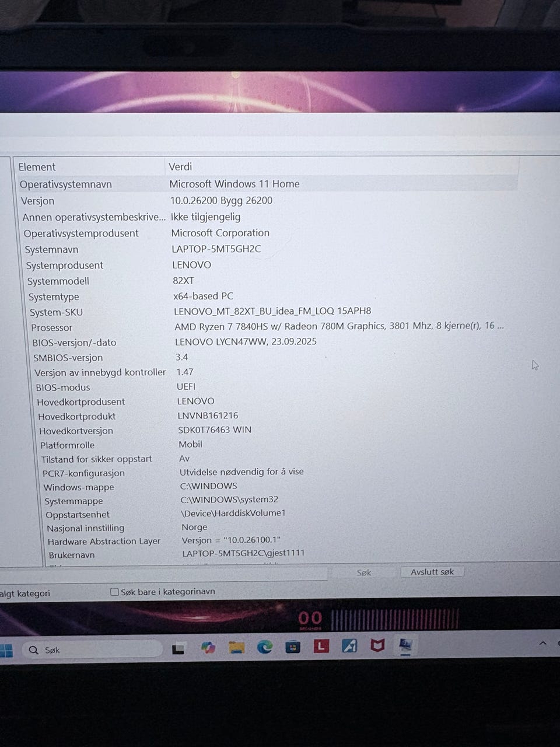This screenshot has height=747, width=560.
Task: Select the Prosessor row
Action: [x=274, y=327]
